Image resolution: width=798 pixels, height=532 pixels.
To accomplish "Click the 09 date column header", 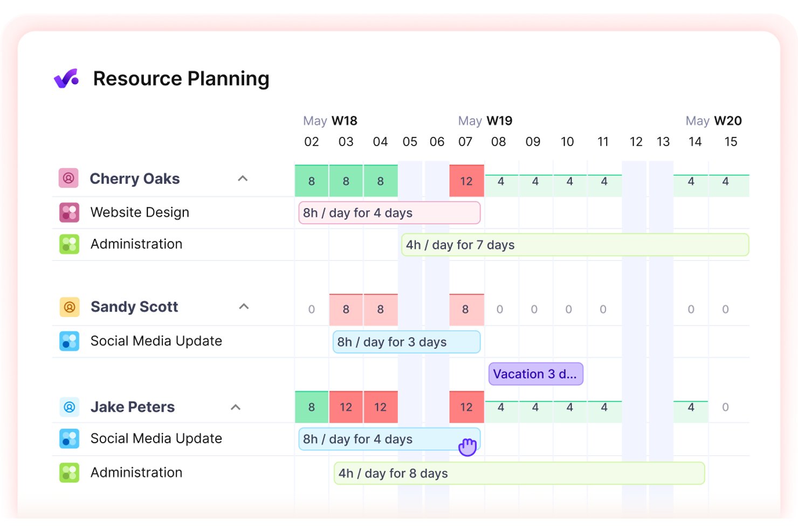I will (x=533, y=142).
